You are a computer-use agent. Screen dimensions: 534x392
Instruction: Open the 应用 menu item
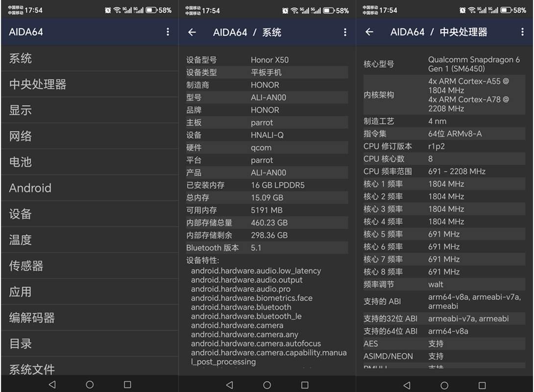[x=90, y=292]
